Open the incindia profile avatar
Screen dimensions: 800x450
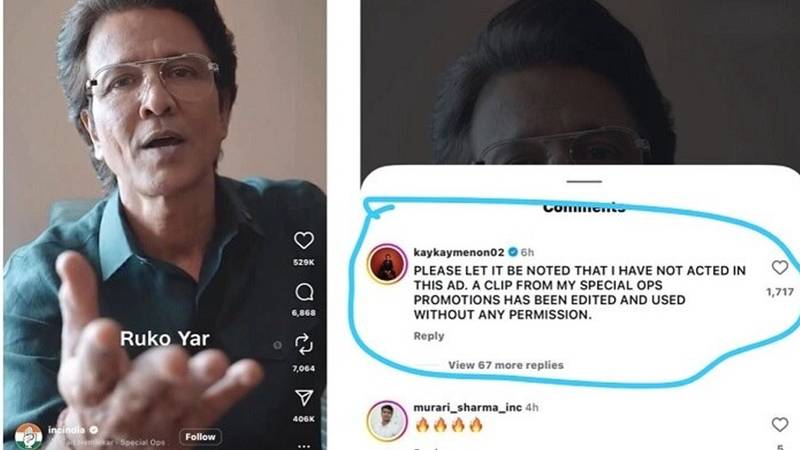tap(28, 436)
